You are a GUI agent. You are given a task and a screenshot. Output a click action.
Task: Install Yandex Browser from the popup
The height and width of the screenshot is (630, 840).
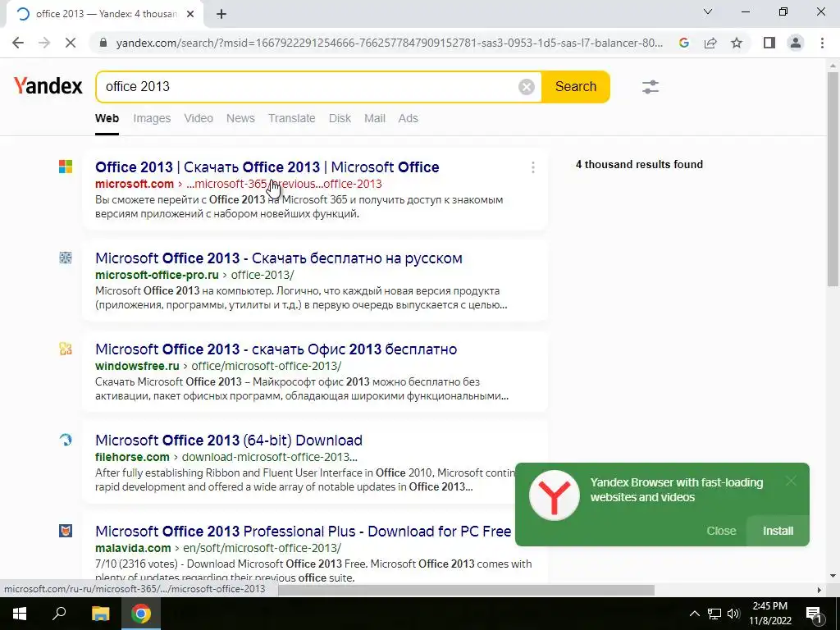778,531
